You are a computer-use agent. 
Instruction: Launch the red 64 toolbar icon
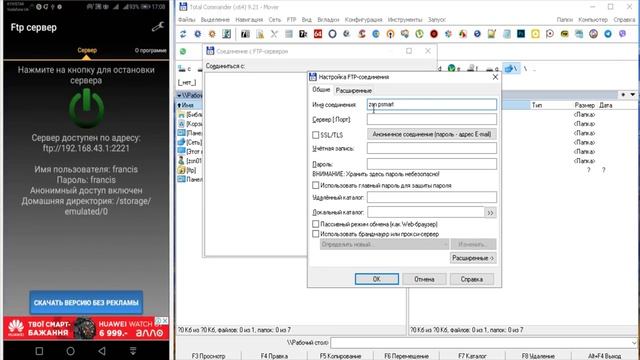point(318,34)
